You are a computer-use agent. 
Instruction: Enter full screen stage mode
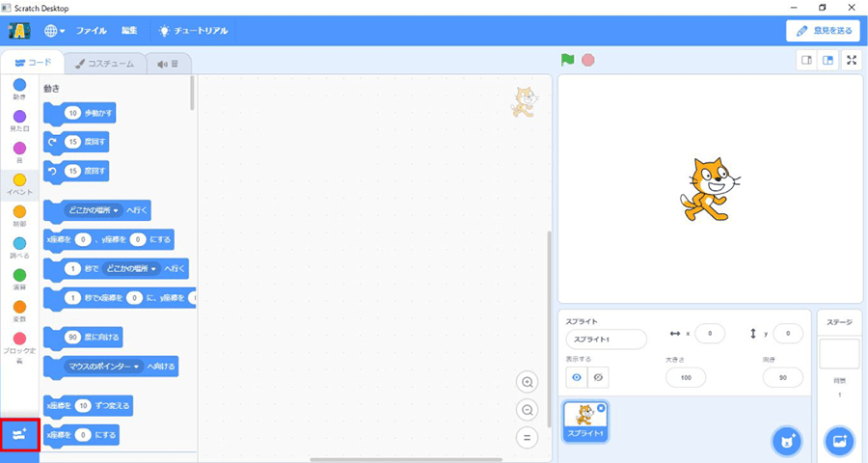click(852, 61)
